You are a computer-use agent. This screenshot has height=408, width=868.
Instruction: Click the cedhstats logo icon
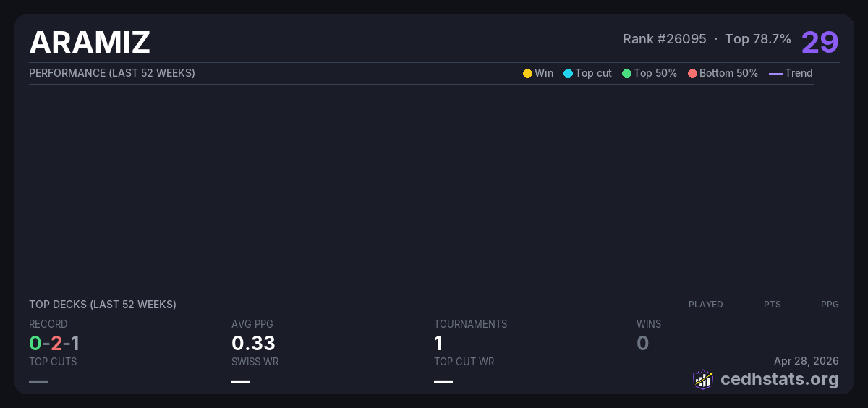703,379
